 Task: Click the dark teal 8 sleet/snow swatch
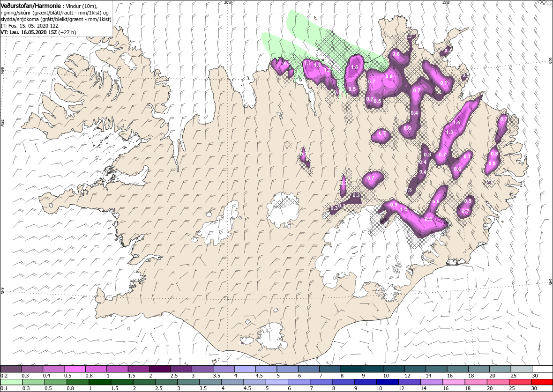[351, 369]
